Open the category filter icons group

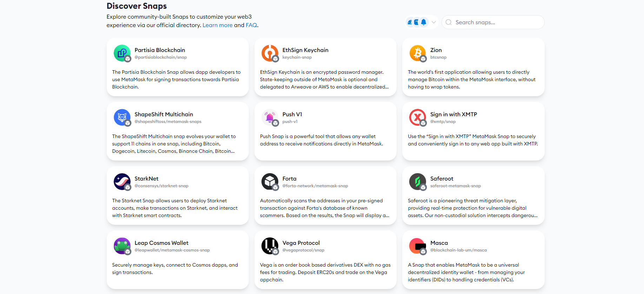(417, 22)
